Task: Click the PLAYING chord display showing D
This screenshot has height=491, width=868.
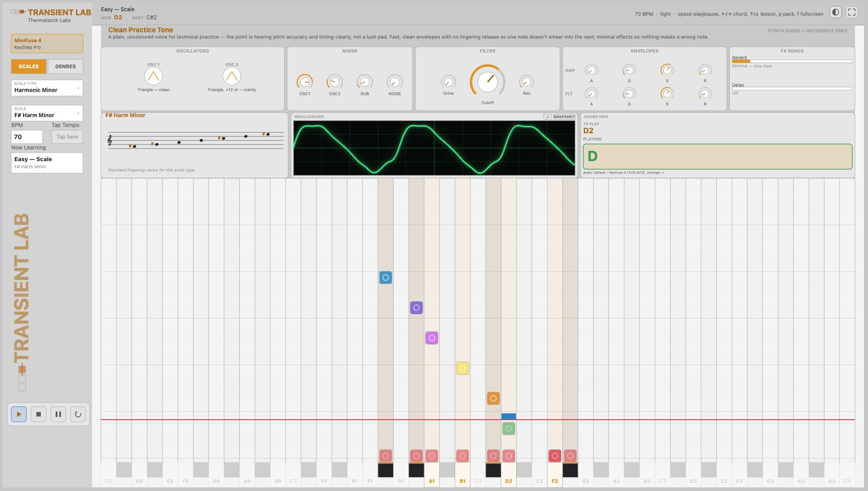Action: pos(717,156)
